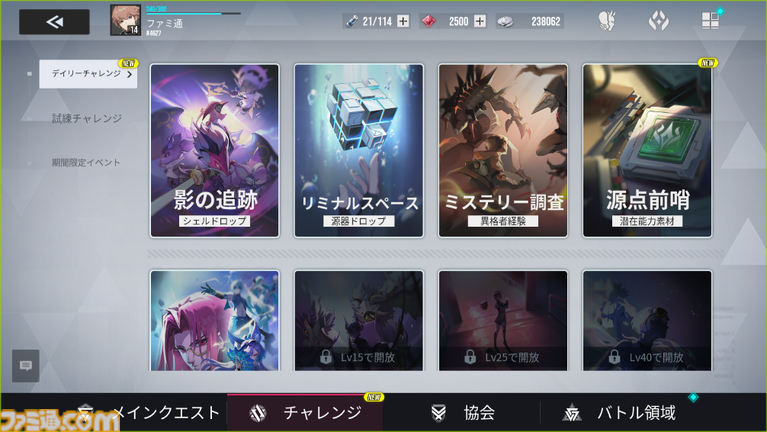Tap the padlock icon on Lv25 card
767x432 pixels.
(x=470, y=357)
